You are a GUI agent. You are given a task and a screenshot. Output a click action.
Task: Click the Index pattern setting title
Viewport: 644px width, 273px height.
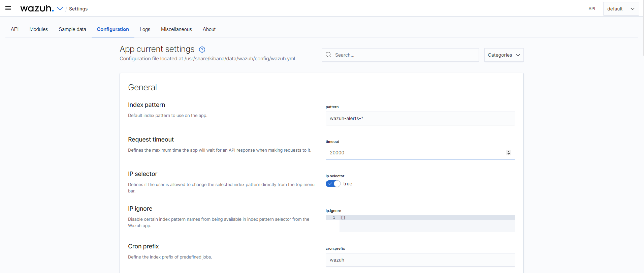147,105
